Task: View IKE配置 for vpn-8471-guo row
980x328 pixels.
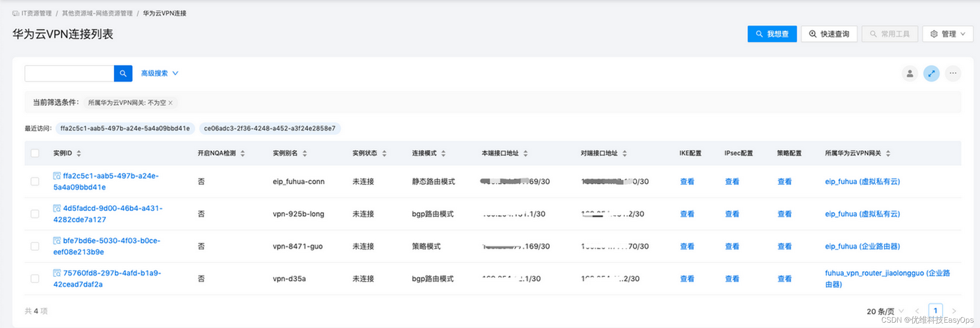Action: coord(687,246)
